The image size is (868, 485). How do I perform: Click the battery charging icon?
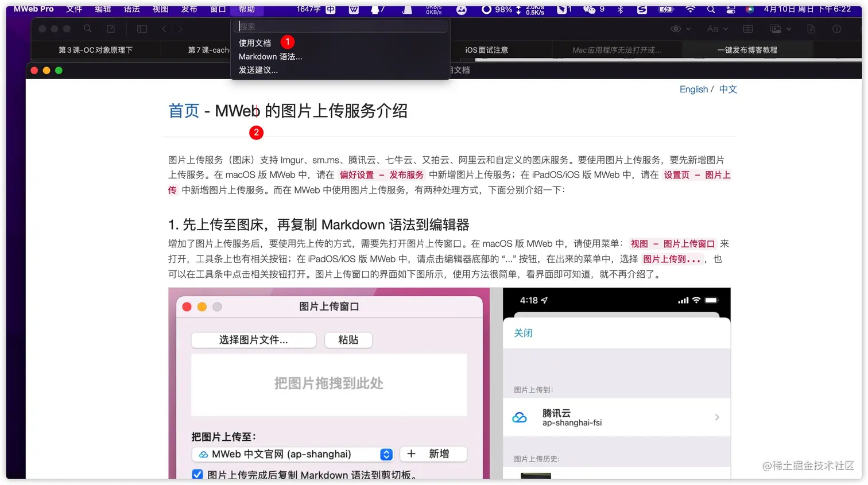click(x=666, y=9)
